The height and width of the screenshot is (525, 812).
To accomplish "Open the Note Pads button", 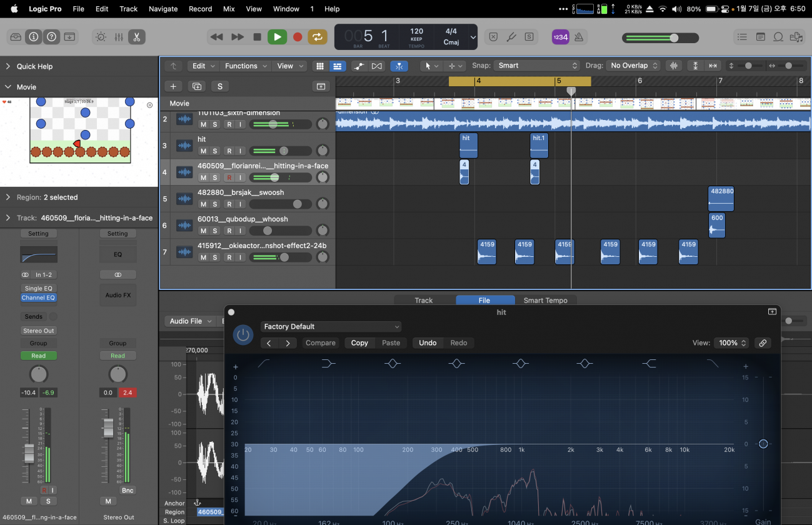I will (760, 37).
